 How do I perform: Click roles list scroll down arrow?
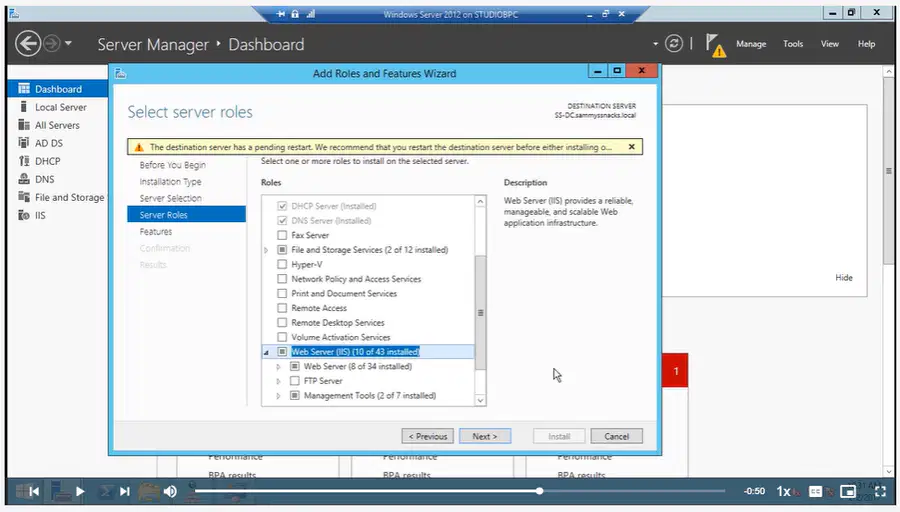click(x=480, y=401)
